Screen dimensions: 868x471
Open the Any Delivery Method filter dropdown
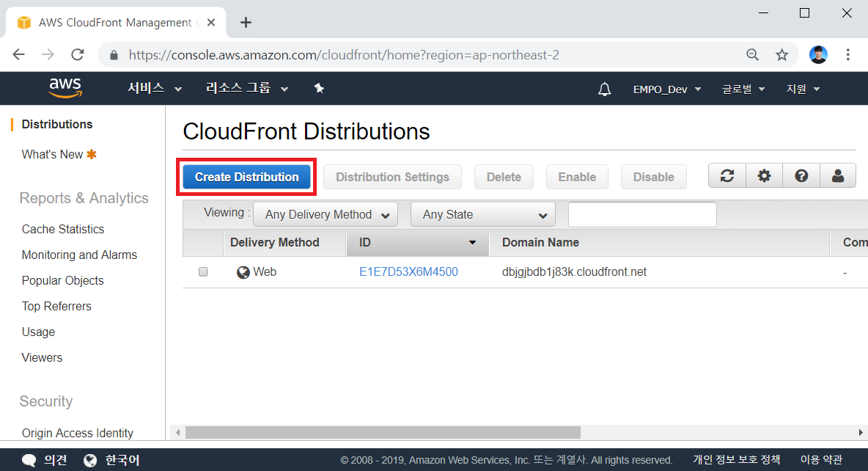click(325, 214)
